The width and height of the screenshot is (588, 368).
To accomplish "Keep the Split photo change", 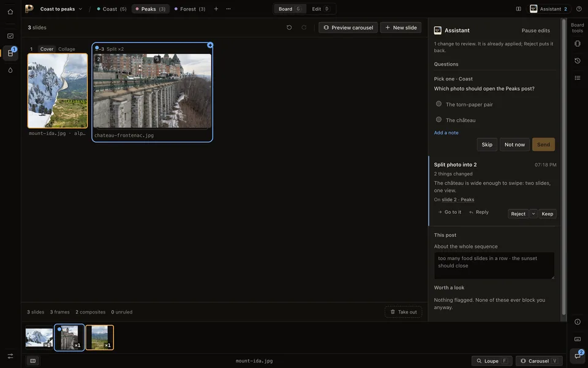I will point(547,214).
